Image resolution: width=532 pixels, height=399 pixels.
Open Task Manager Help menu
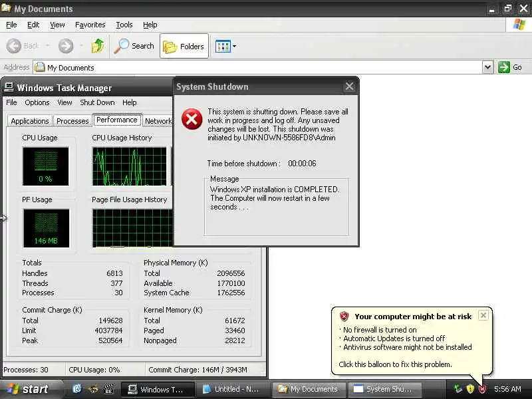coord(129,102)
